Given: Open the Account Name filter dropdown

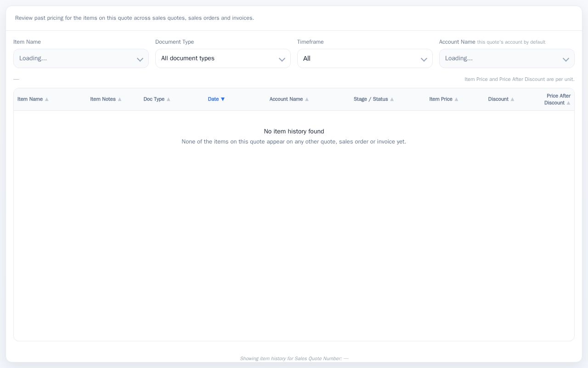Looking at the screenshot, I should (507, 58).
